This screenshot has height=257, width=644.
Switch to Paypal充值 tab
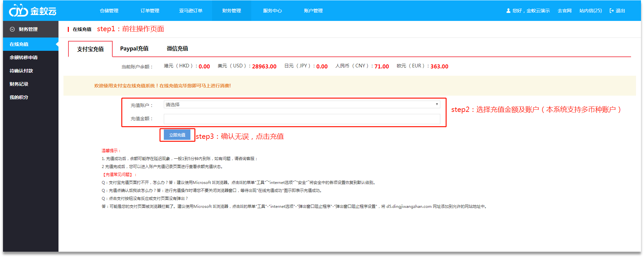[134, 49]
